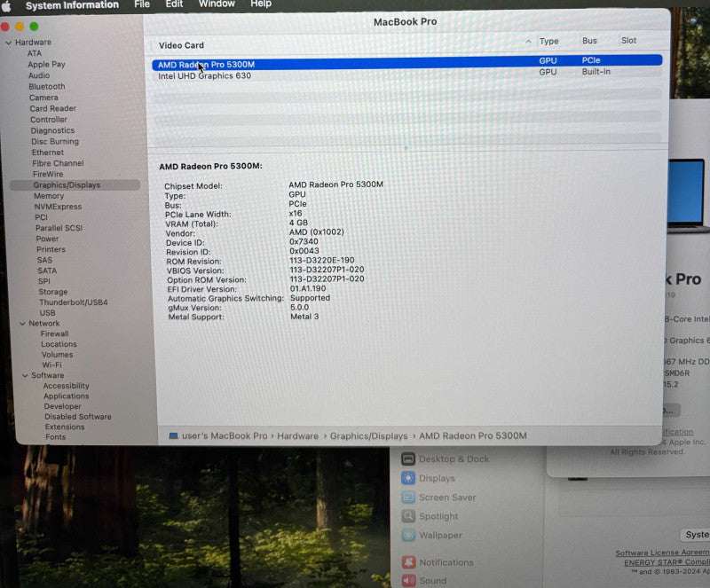This screenshot has width=710, height=588.
Task: Select Power in sidebar
Action: tap(47, 239)
